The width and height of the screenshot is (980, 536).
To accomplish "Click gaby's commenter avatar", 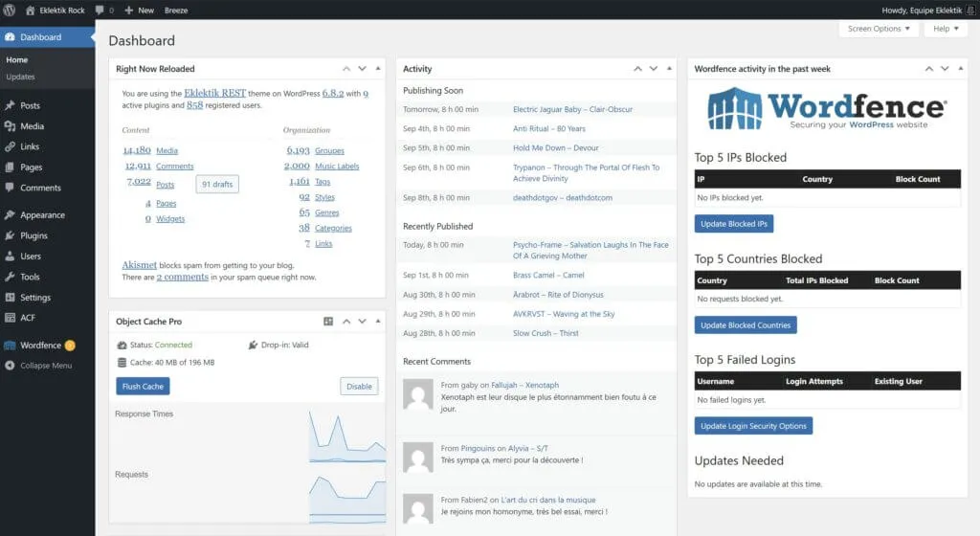I will (x=418, y=394).
